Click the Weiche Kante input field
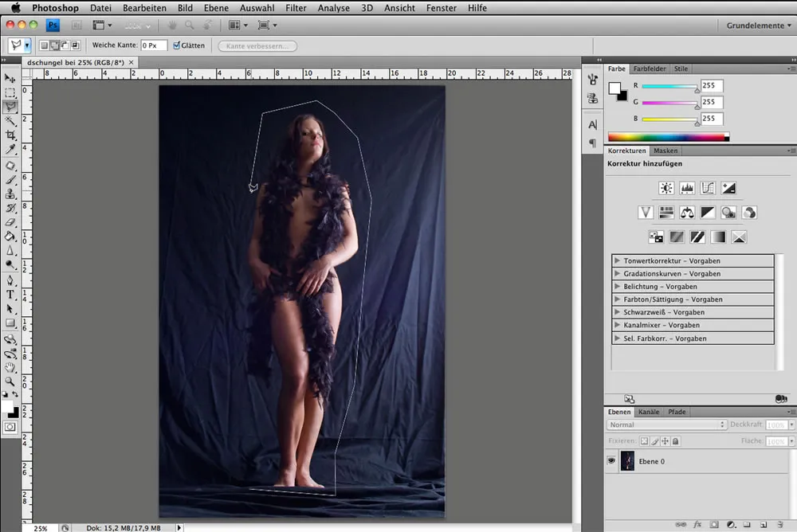 tap(154, 45)
